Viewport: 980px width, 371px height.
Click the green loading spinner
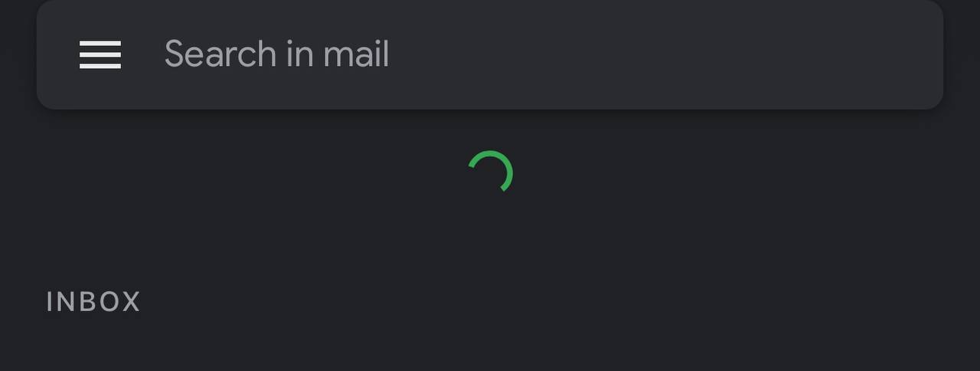490,172
